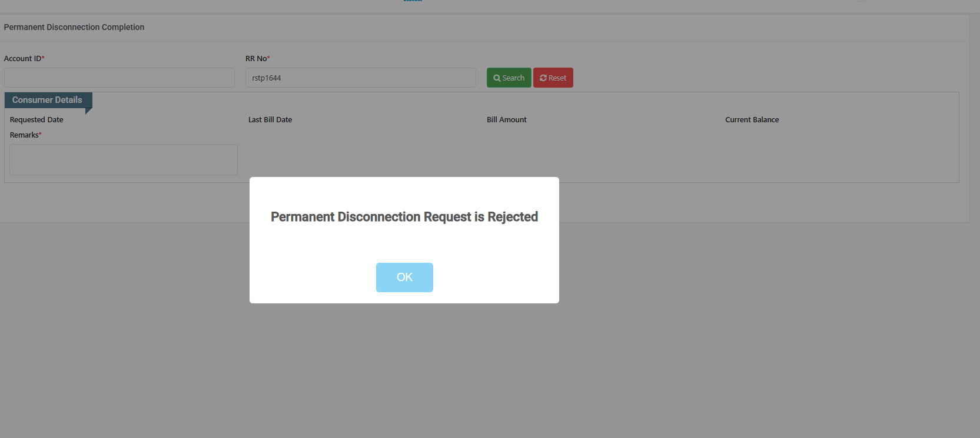This screenshot has width=980, height=438.
Task: Select the Consumer Details tab header
Action: point(47,100)
